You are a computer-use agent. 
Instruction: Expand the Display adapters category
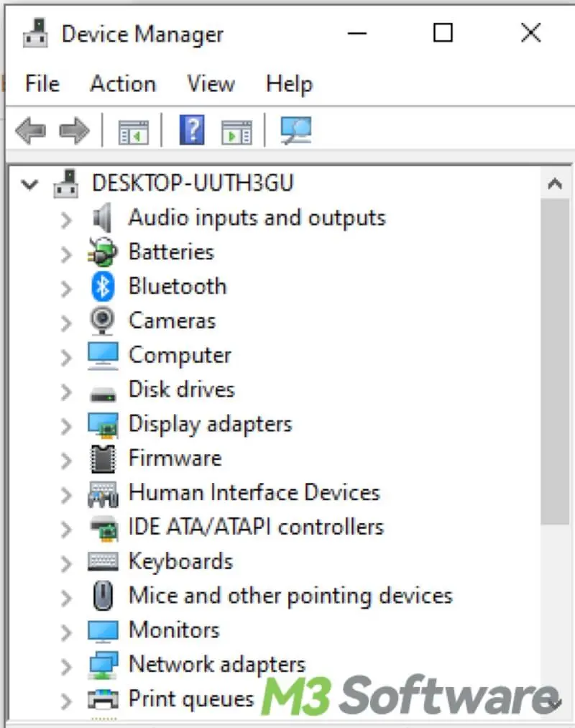(66, 426)
